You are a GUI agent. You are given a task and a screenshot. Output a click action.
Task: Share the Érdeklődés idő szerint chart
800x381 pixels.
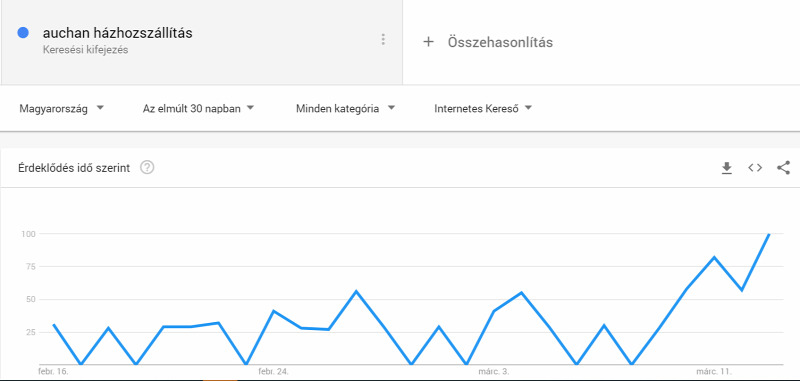(x=783, y=167)
